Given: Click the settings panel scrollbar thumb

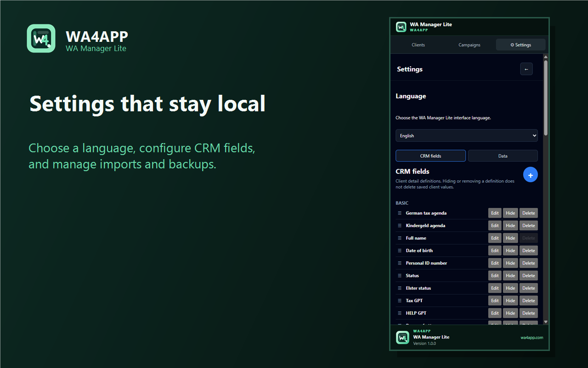Looking at the screenshot, I should 546,98.
